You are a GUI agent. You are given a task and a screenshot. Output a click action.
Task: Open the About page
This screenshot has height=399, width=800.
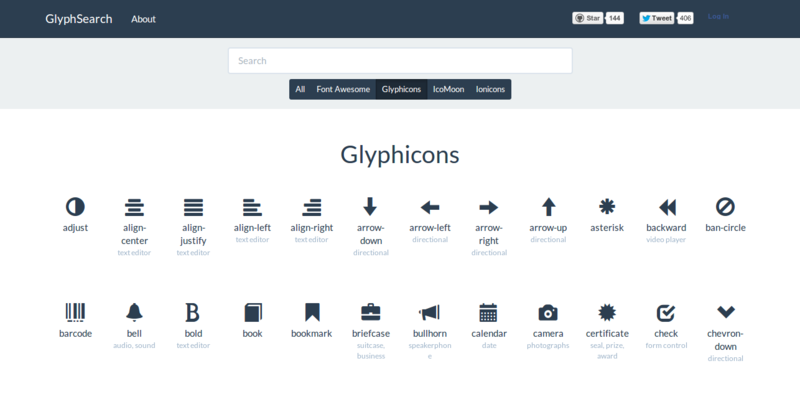tap(143, 19)
